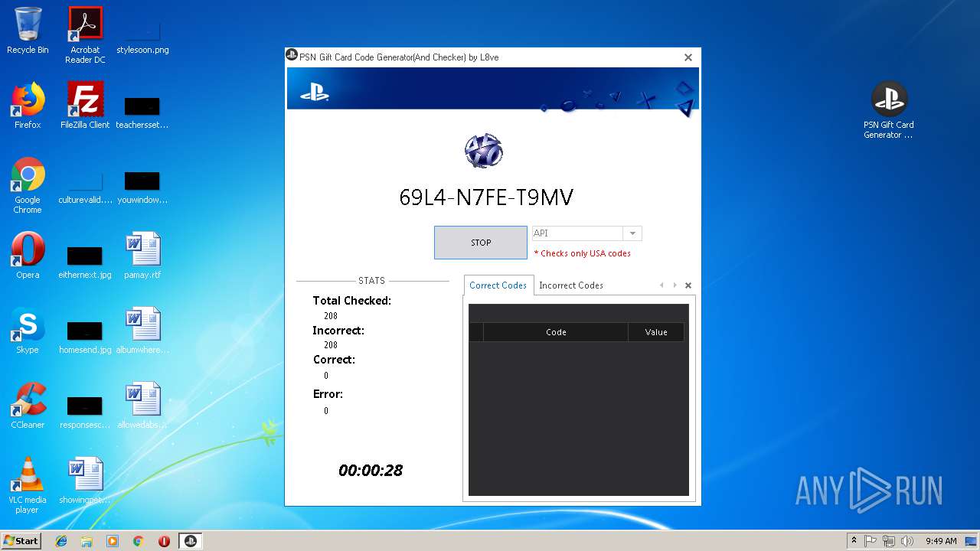Image resolution: width=980 pixels, height=551 pixels.
Task: Open the eithernext.jpg image file
Action: pyautogui.click(x=85, y=262)
